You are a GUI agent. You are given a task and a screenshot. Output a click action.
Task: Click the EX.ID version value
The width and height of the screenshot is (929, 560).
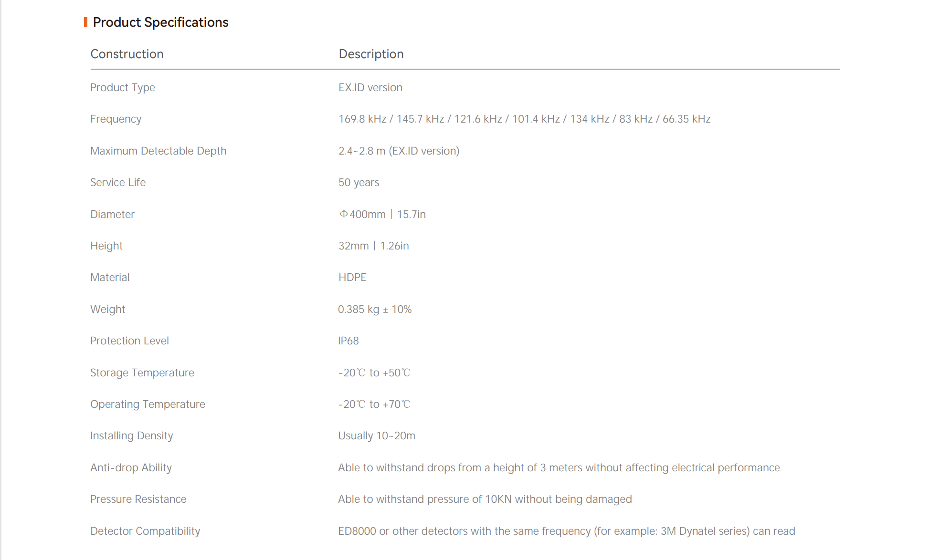tap(370, 87)
